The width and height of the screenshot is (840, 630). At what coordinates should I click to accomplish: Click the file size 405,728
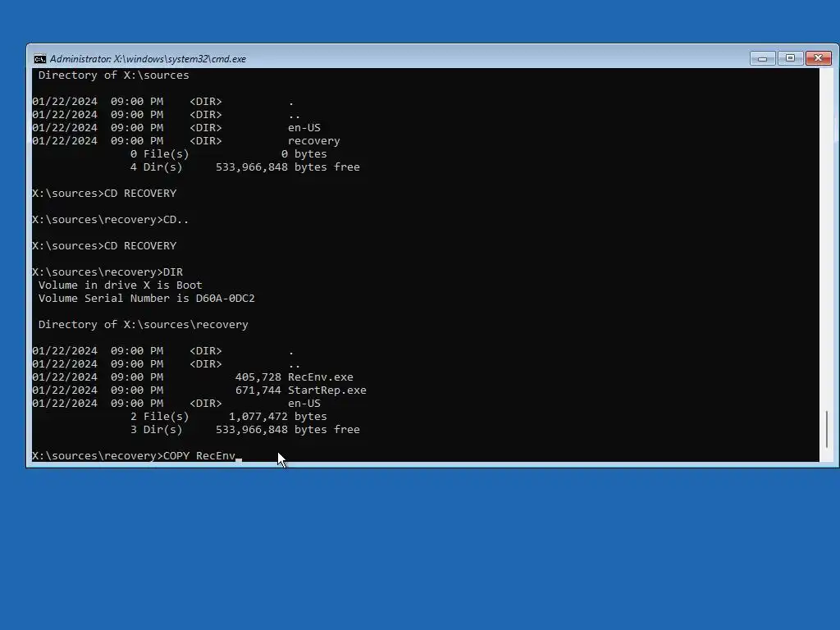258,377
